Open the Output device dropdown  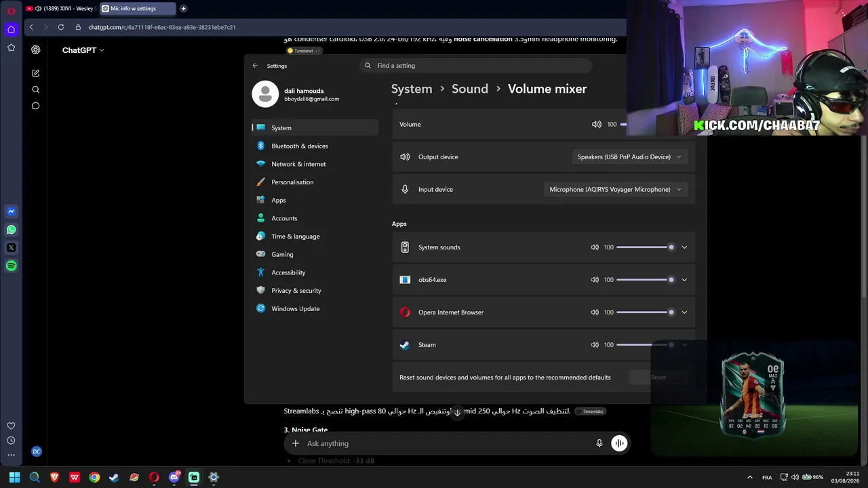[x=629, y=157]
